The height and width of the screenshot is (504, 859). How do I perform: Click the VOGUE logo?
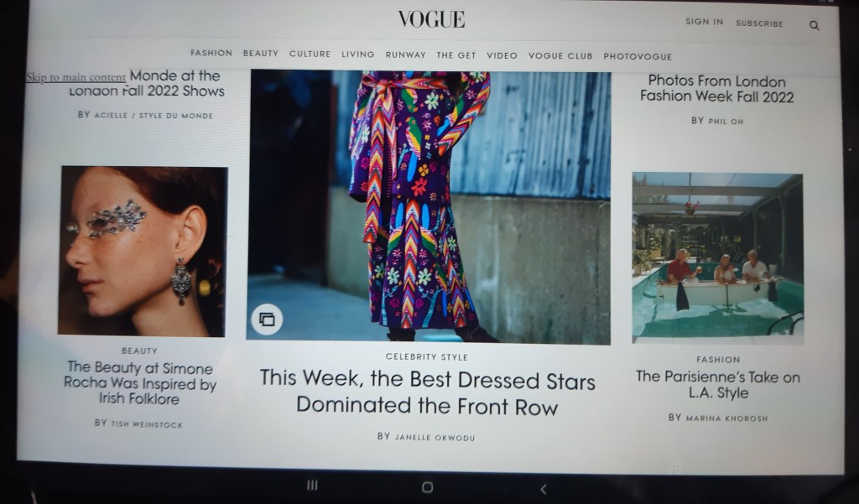(431, 19)
